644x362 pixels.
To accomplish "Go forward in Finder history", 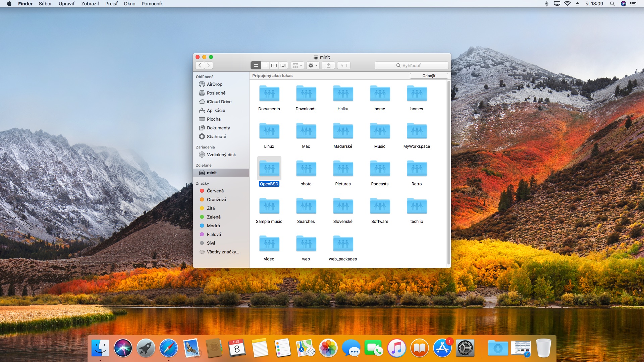I will [209, 65].
